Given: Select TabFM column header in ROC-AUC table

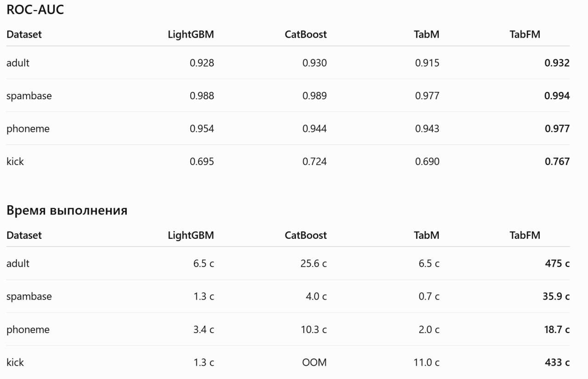Looking at the screenshot, I should point(525,34).
